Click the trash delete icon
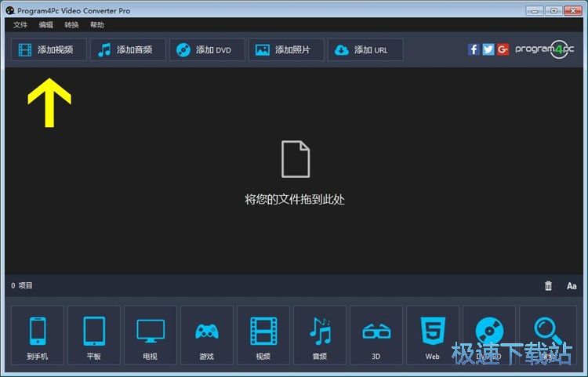The width and height of the screenshot is (588, 377). [548, 286]
